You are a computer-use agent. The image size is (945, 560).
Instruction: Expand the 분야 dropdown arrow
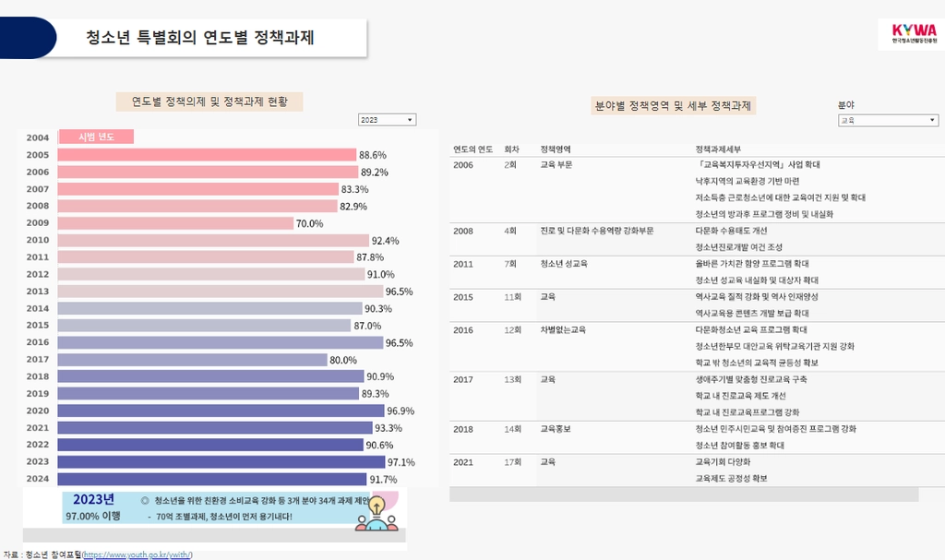point(932,121)
